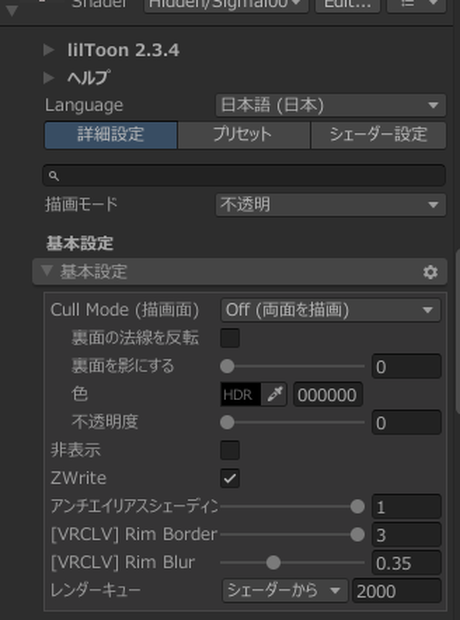Switch to the プリセット tab

[x=244, y=135]
